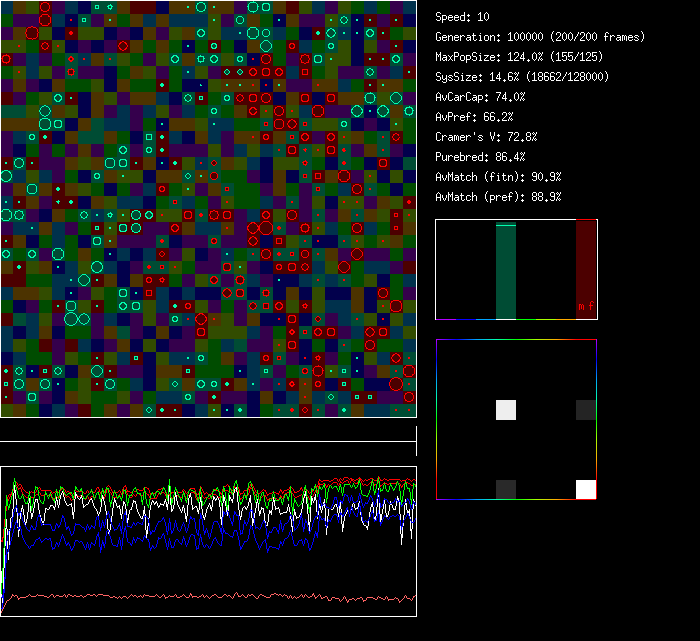
Task: Click the red 'm f' label
Action: click(585, 306)
